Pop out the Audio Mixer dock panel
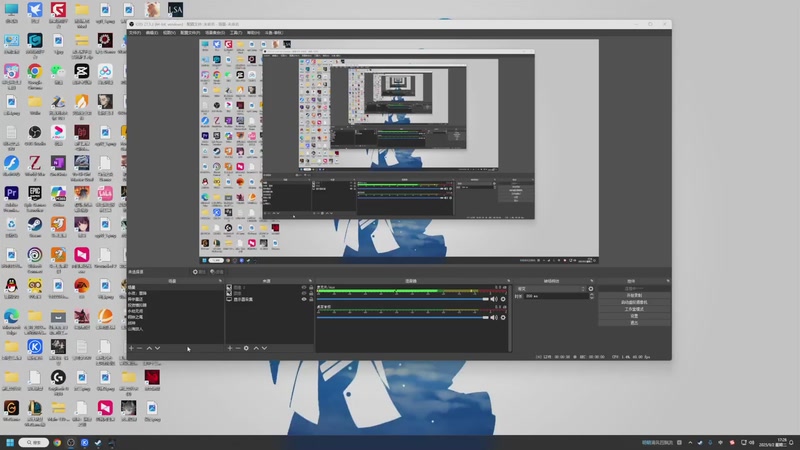The width and height of the screenshot is (800, 450). (508, 281)
